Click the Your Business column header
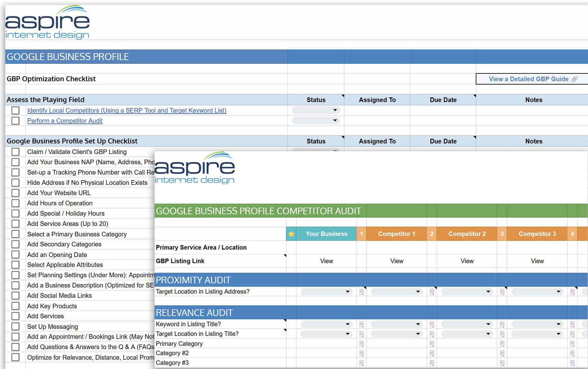The image size is (588, 369). point(326,234)
